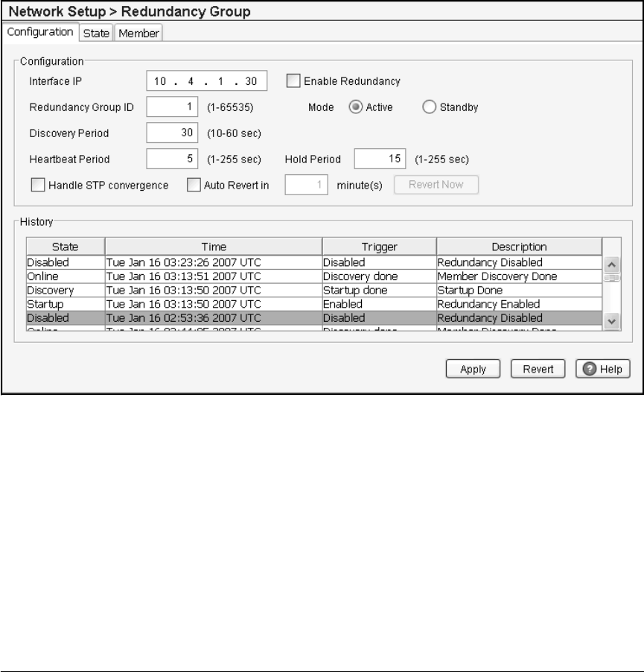Select highlighted row 'Tue Jan 16 02:53:36 2007 UTC'

(x=314, y=318)
